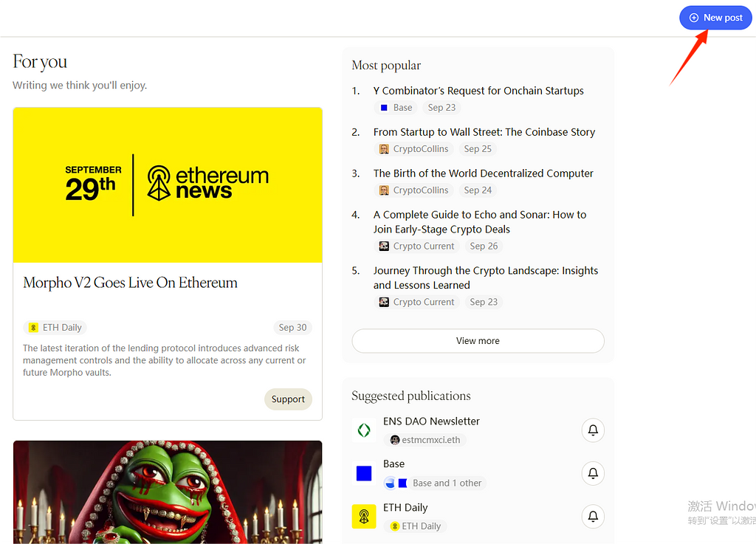The height and width of the screenshot is (544, 756).
Task: Click Crypto Current tag under Echo and Sonar guide
Action: click(417, 247)
